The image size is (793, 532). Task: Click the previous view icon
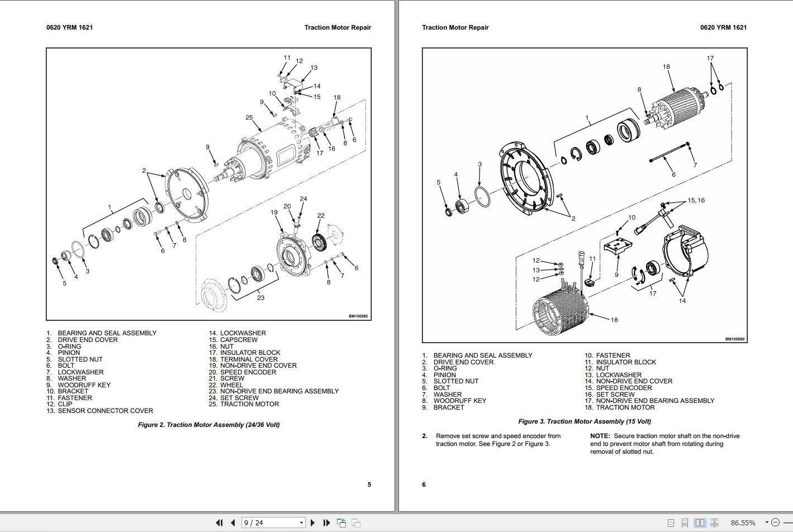tap(341, 523)
